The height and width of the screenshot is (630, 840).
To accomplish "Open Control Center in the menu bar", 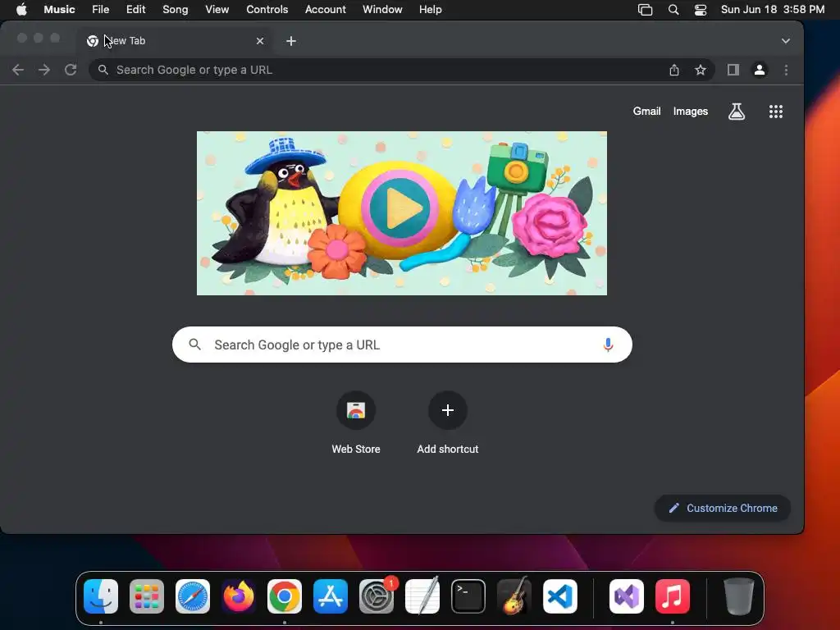I will pos(701,10).
